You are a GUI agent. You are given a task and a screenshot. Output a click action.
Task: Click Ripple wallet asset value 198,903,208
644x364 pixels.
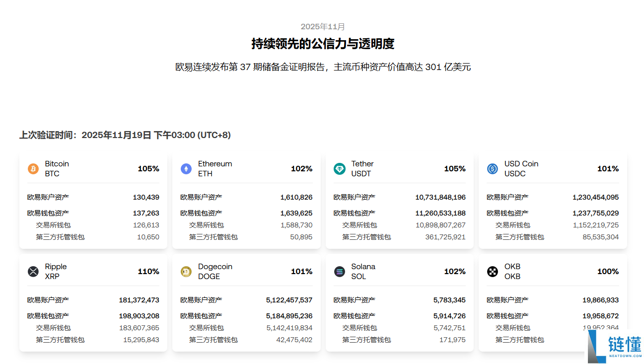[139, 316]
